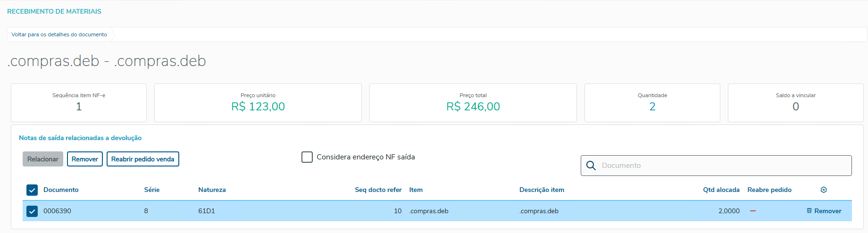
Task: Open table column settings gear
Action: point(824,190)
